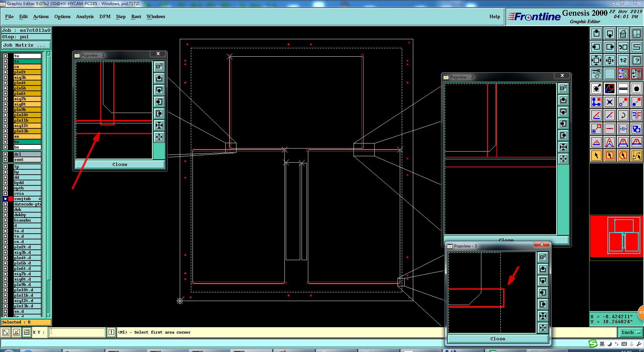This screenshot has height=352, width=644.
Task: Open the Inch units dropdown
Action: coord(630,332)
